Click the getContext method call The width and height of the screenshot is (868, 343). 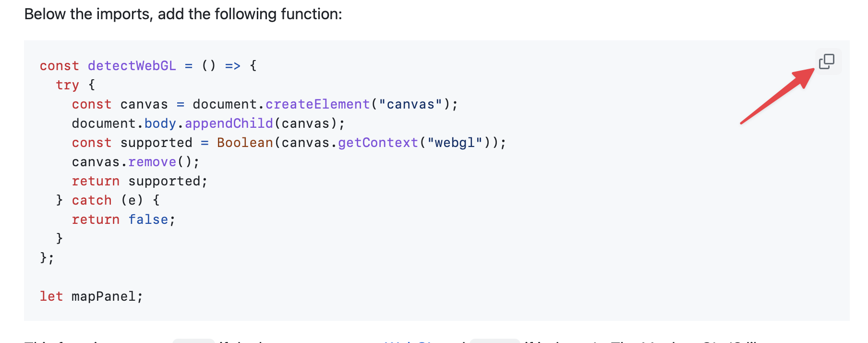(x=378, y=143)
